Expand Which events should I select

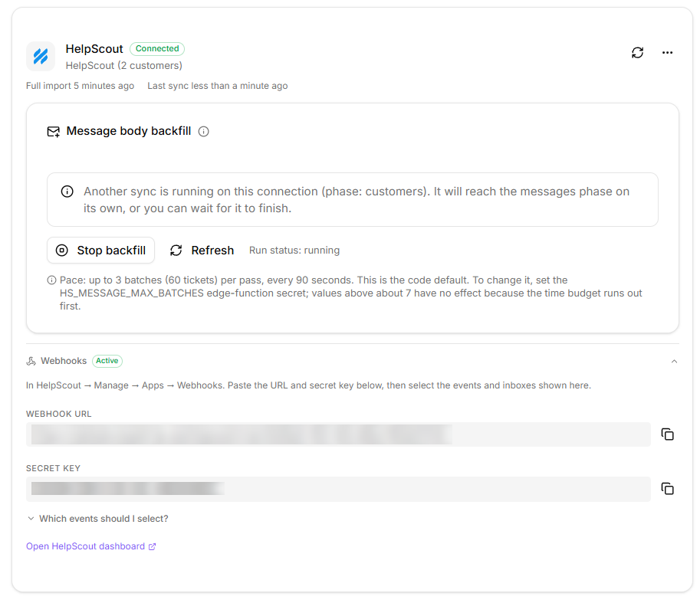tap(97, 518)
